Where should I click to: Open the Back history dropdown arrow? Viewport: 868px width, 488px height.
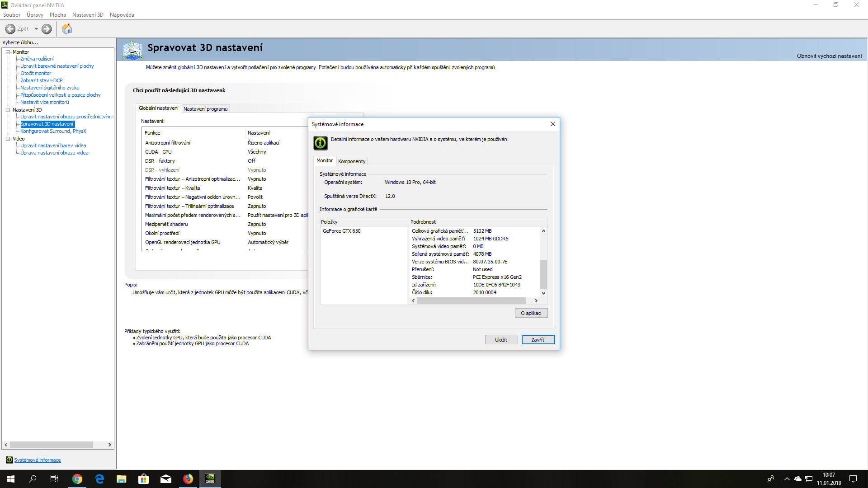point(36,29)
